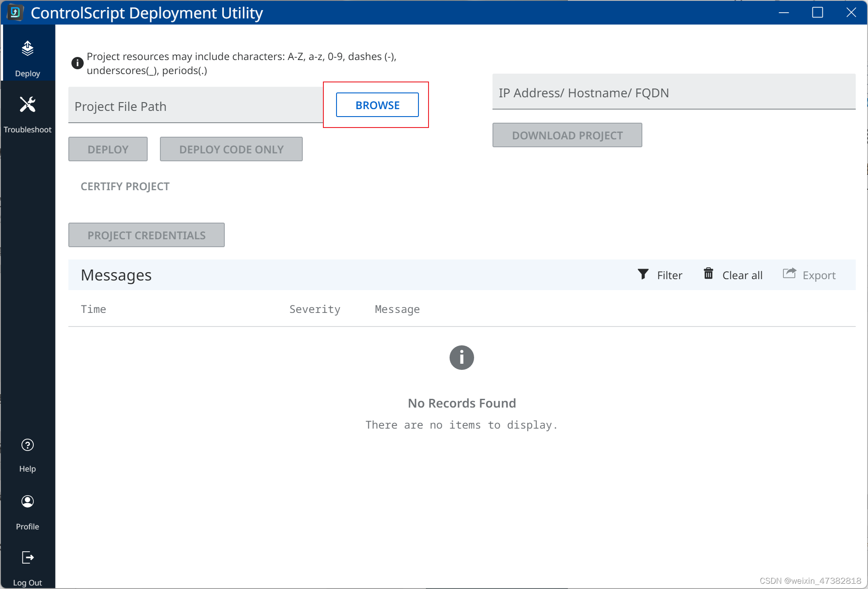This screenshot has height=589, width=868.
Task: Click the Export share icon
Action: [789, 273]
